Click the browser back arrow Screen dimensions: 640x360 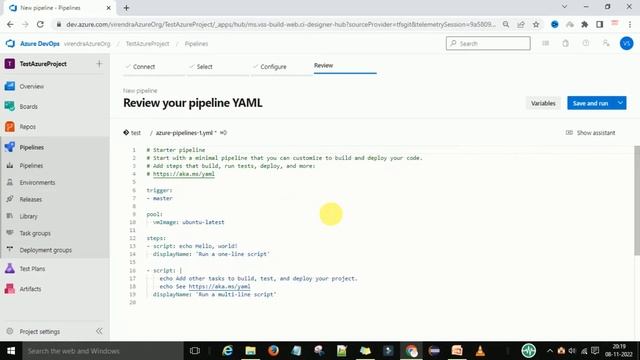click(10, 24)
